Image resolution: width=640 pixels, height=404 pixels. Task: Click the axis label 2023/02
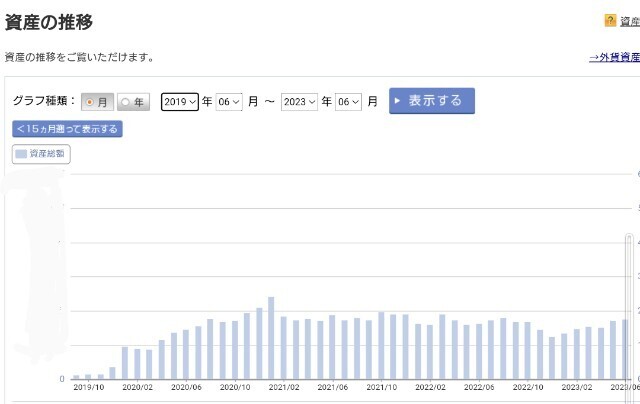click(577, 387)
